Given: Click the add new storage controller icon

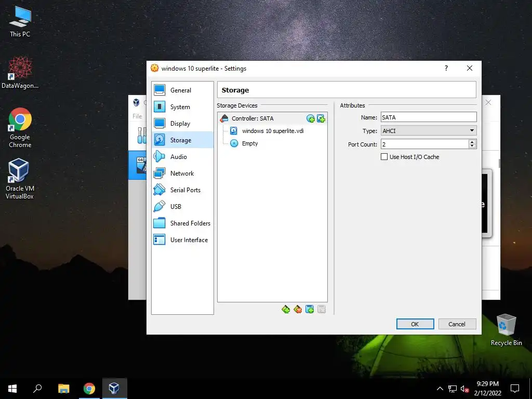Looking at the screenshot, I should (x=286, y=309).
